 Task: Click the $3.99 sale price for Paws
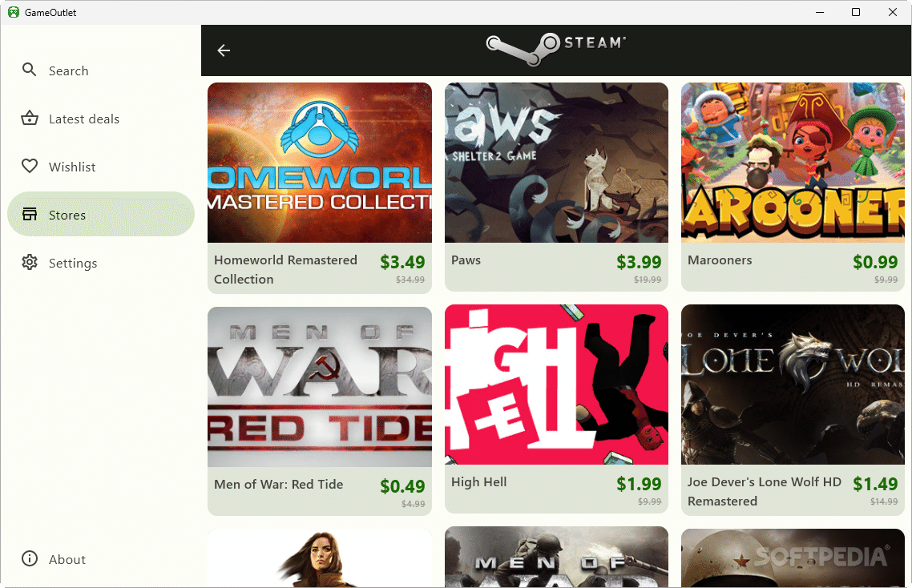click(639, 262)
